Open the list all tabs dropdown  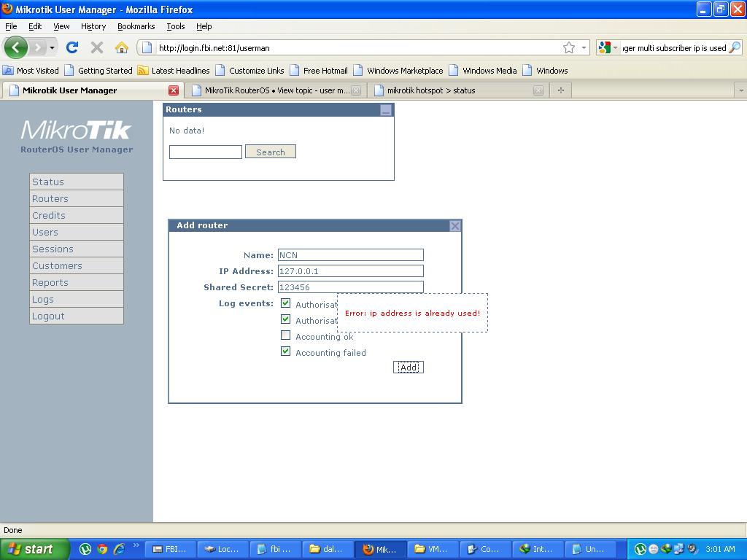pyautogui.click(x=741, y=90)
